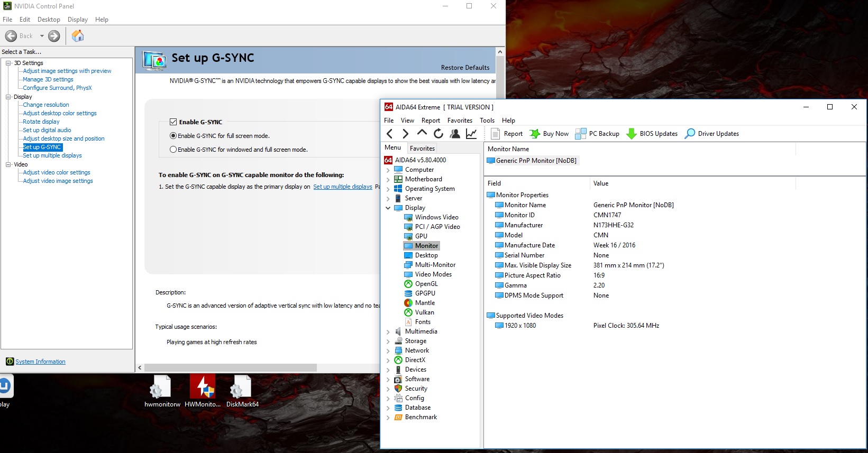Screen dimensions: 868x453
Task: Open AIDA64 View menu
Action: 407,121
